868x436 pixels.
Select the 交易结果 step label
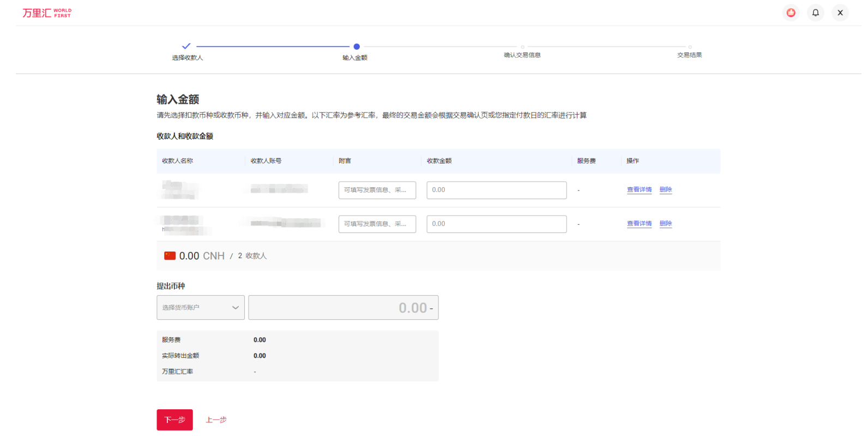[x=689, y=55]
